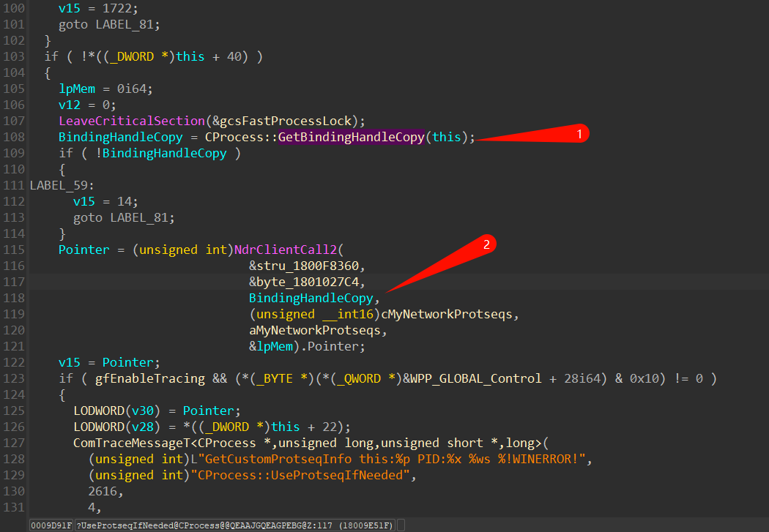Click the GetBindingHandleCopy function name

351,137
